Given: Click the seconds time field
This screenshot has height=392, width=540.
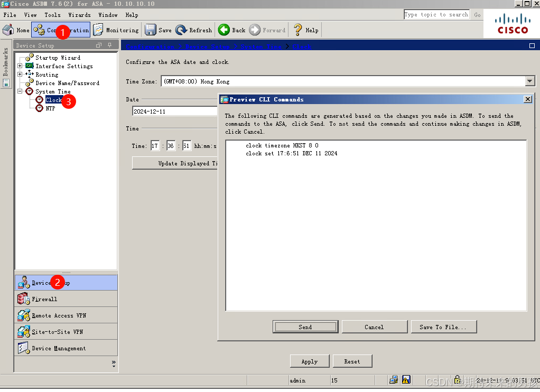Looking at the screenshot, I should 187,146.
